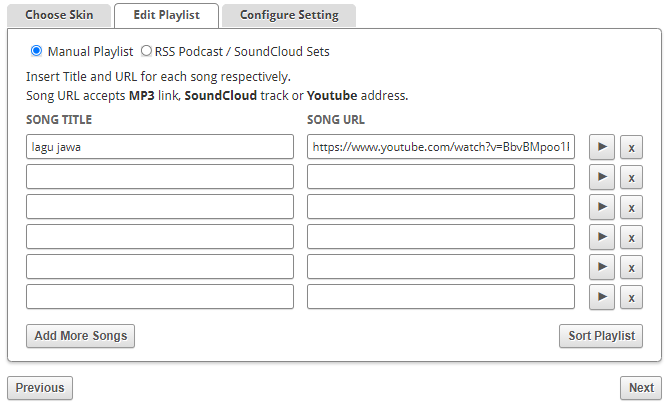
Task: Select the Manual Playlist radio option
Action: [x=36, y=51]
